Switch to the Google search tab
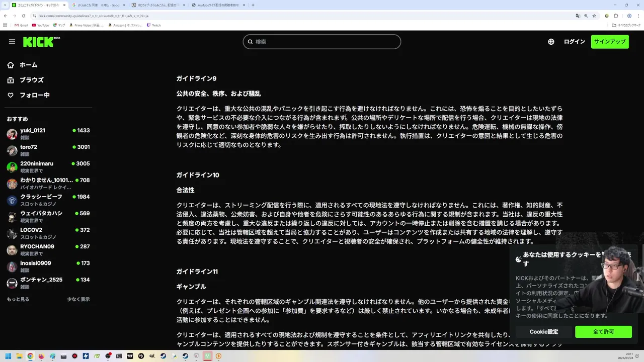Viewport: 644px width, 362px height. 98,5
